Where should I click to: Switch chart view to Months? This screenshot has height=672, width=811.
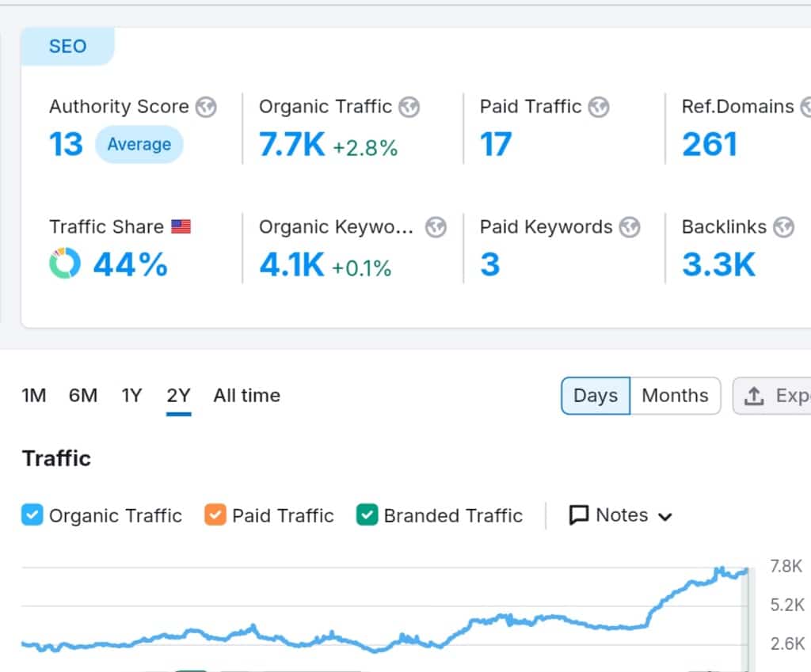[x=675, y=396]
